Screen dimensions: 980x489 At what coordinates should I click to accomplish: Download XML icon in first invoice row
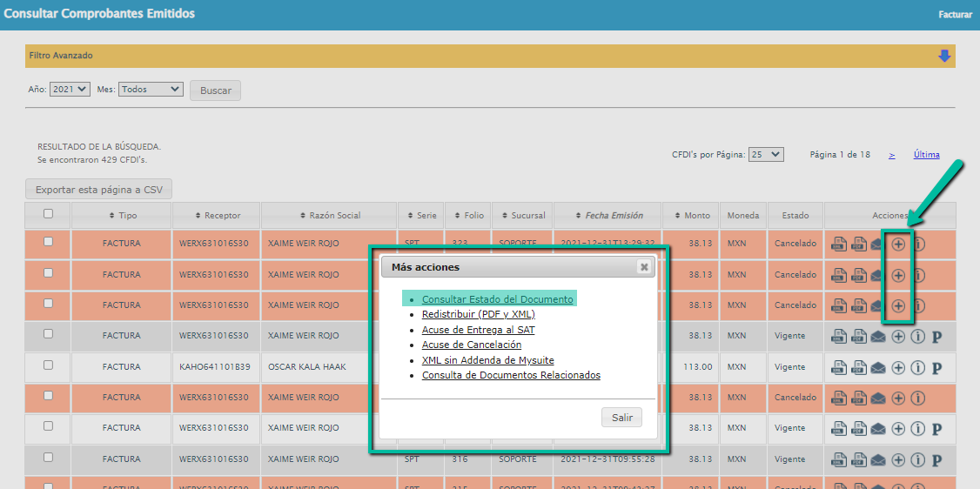click(x=838, y=244)
